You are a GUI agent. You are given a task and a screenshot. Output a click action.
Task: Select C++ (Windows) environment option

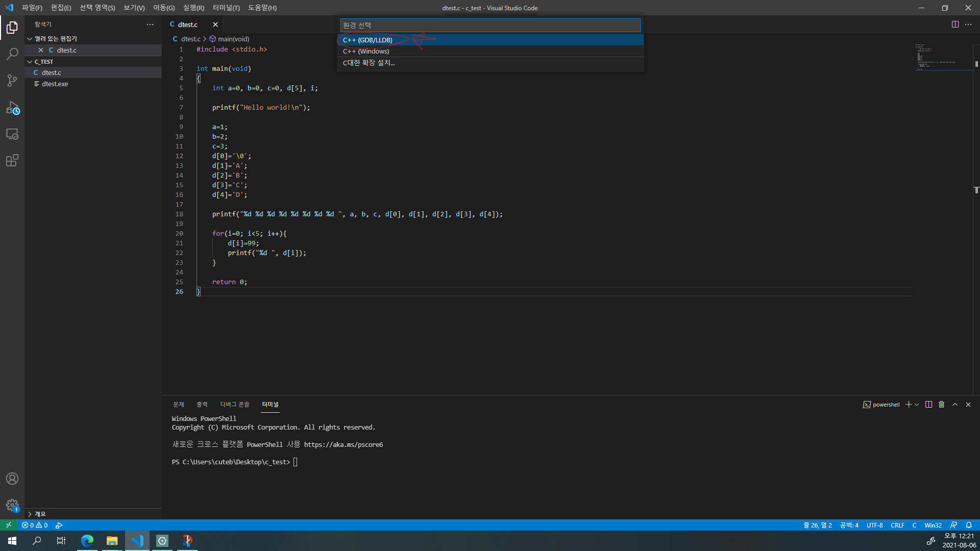coord(366,52)
